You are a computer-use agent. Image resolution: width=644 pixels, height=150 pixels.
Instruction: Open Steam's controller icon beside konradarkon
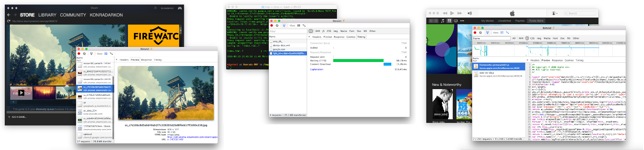[x=180, y=8]
